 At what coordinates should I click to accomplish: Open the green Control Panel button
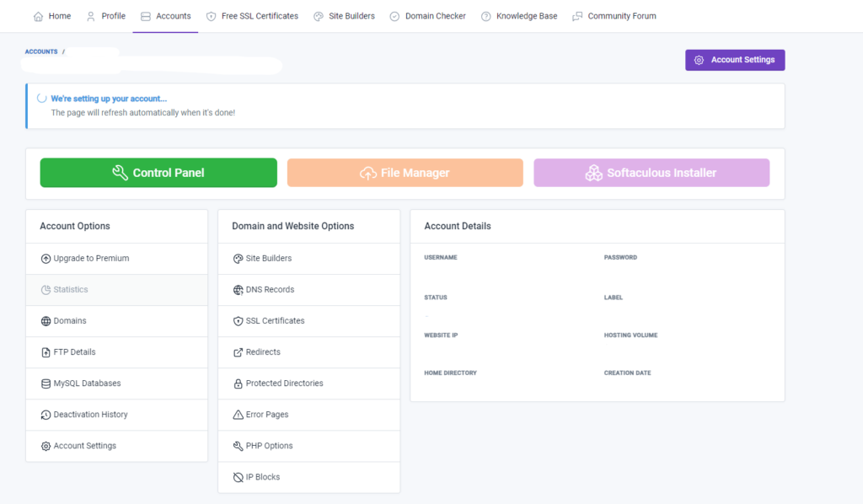point(158,173)
